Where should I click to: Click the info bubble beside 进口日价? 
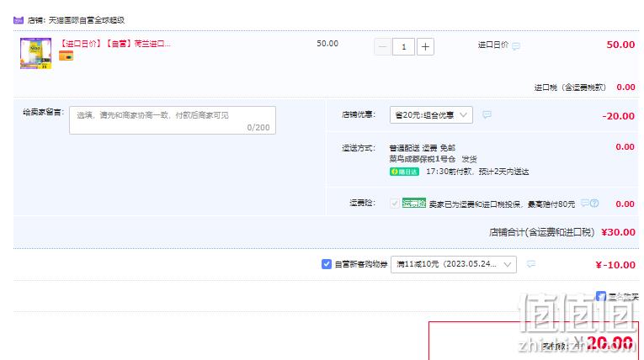click(x=516, y=46)
